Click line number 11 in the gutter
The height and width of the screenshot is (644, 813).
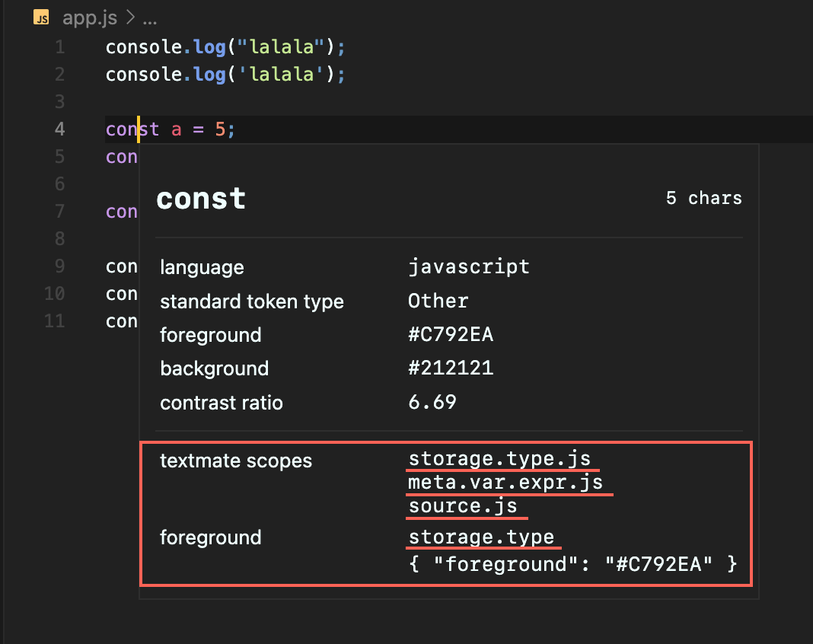[x=55, y=320]
